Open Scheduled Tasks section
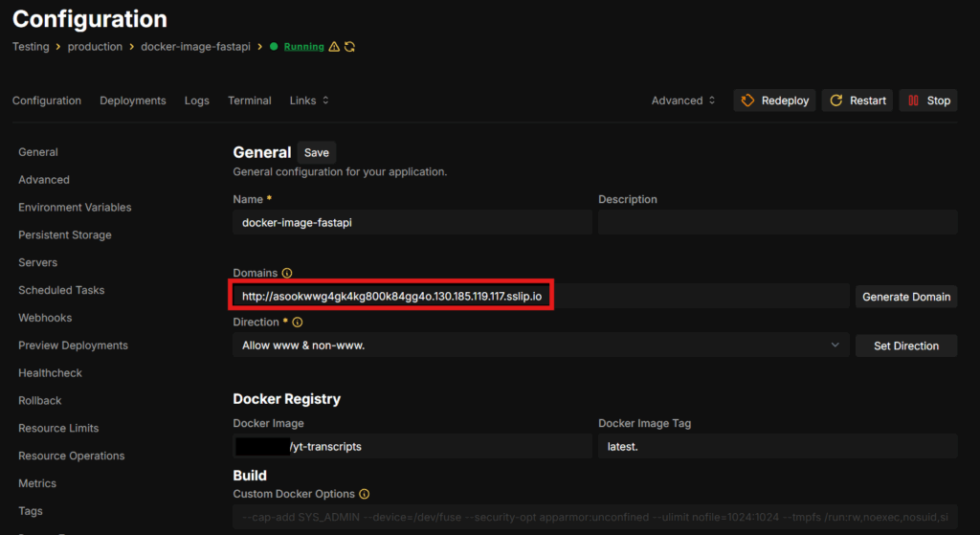This screenshot has height=535, width=980. coord(61,290)
